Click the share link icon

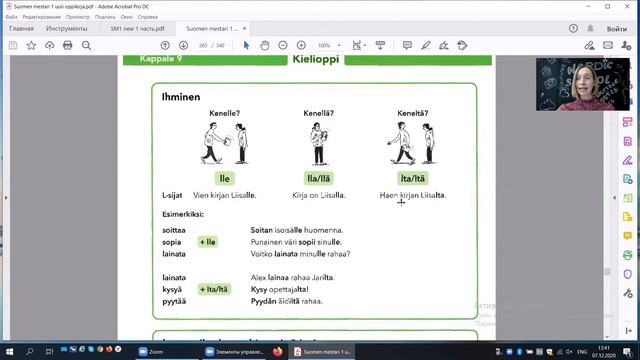pyautogui.click(x=589, y=45)
